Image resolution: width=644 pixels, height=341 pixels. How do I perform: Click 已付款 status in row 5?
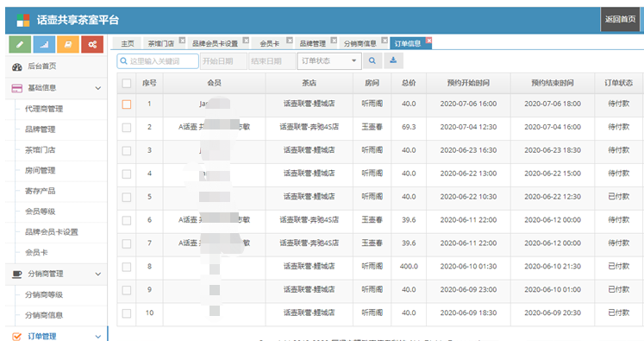coord(618,197)
